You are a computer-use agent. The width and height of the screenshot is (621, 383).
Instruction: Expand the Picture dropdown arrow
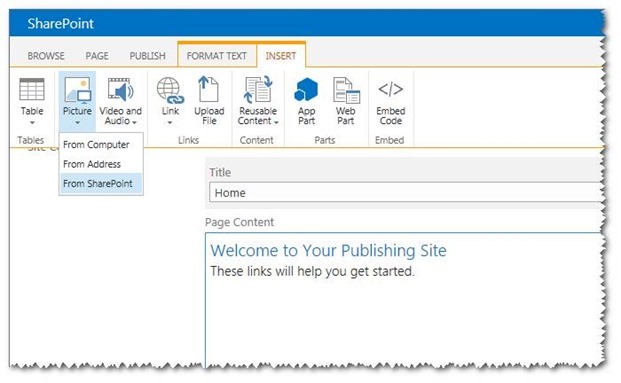pos(77,122)
